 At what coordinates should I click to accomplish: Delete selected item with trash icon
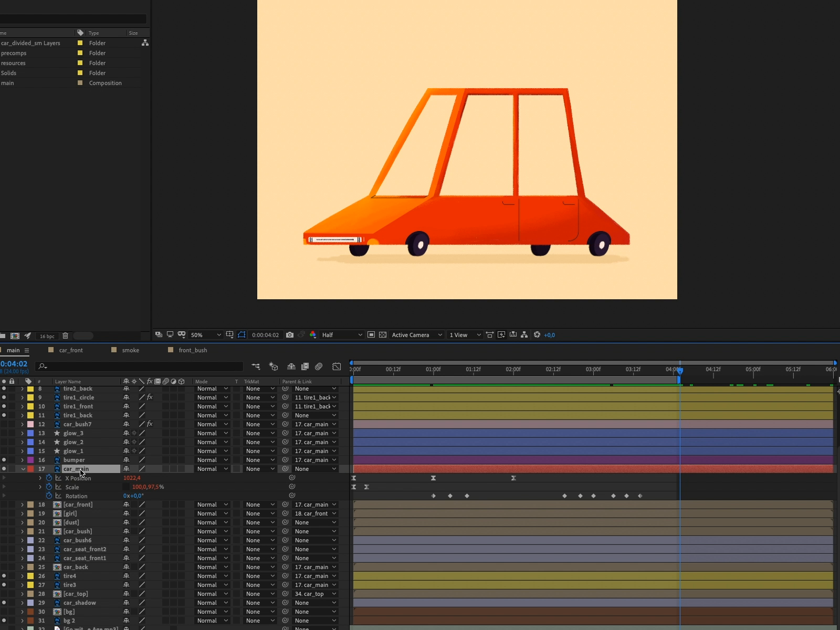65,336
